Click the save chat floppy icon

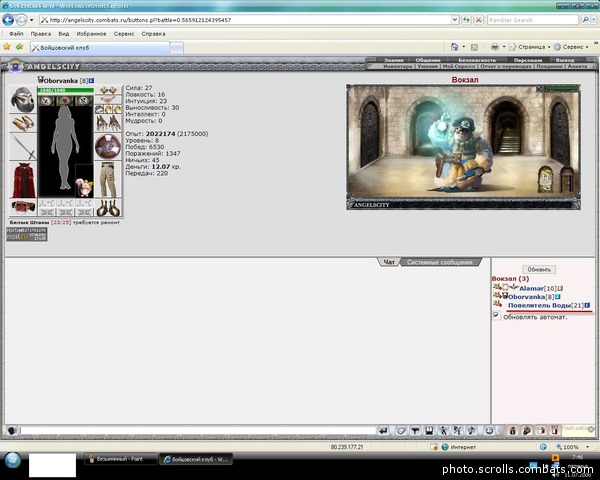pos(429,431)
